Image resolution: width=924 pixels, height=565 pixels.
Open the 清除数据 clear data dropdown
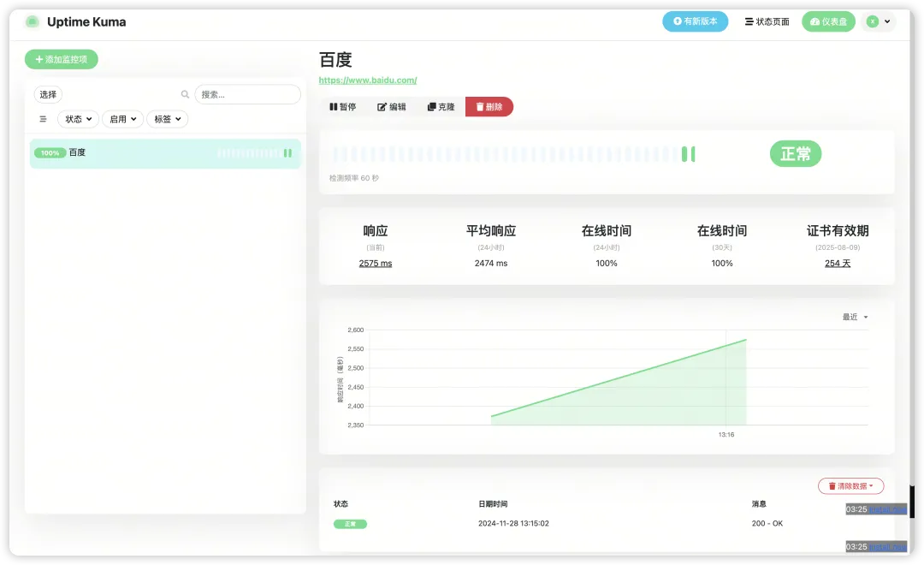(x=850, y=486)
